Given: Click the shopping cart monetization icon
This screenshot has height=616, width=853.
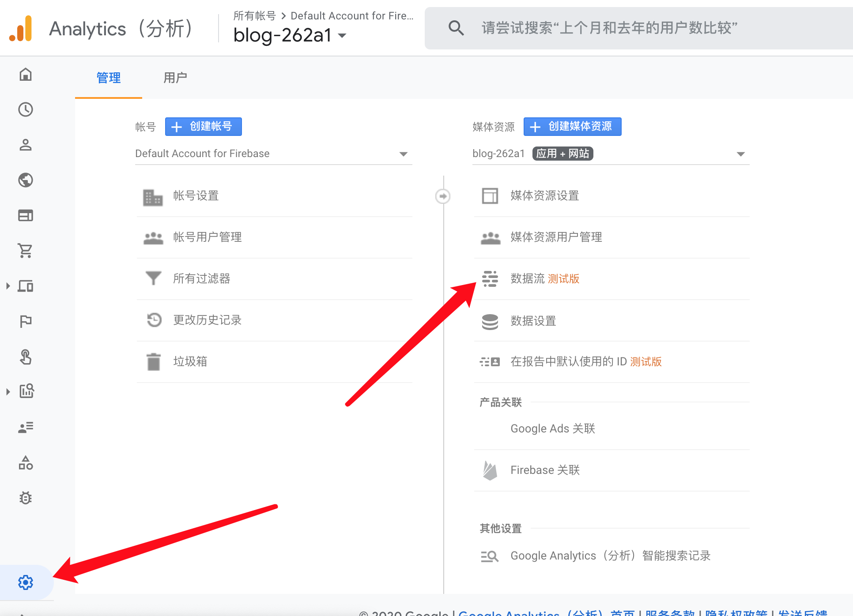Looking at the screenshot, I should pos(26,251).
